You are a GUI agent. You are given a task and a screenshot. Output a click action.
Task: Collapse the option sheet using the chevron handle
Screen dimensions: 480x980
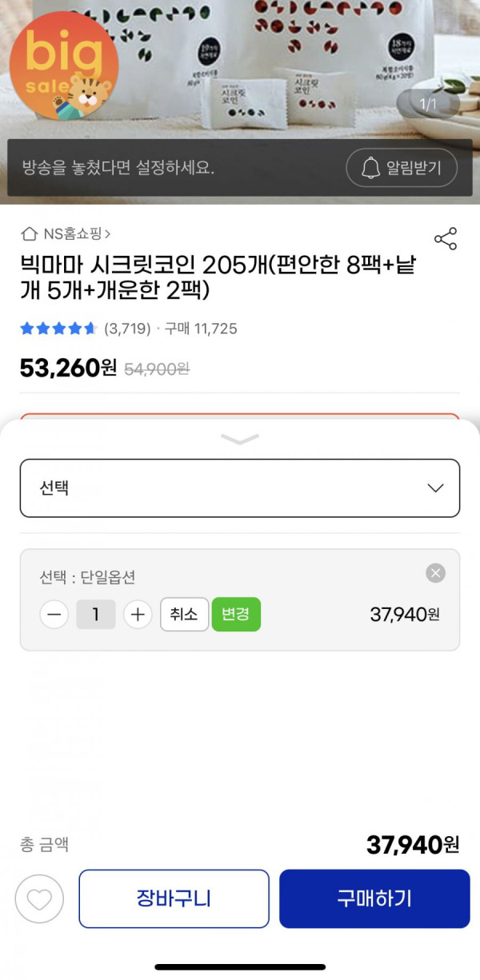click(x=240, y=439)
